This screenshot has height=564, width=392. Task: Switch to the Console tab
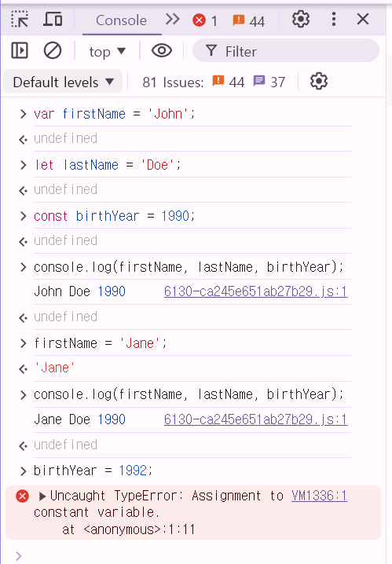[x=122, y=20]
